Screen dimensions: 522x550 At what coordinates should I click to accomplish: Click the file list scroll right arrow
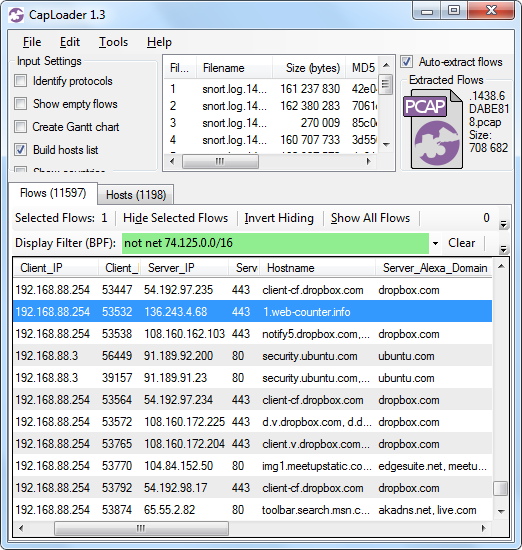368,161
